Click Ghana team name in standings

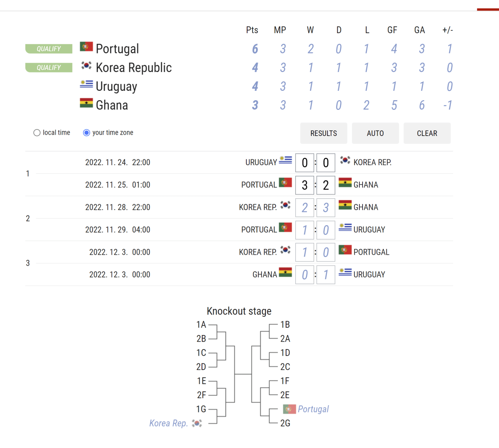pos(112,105)
